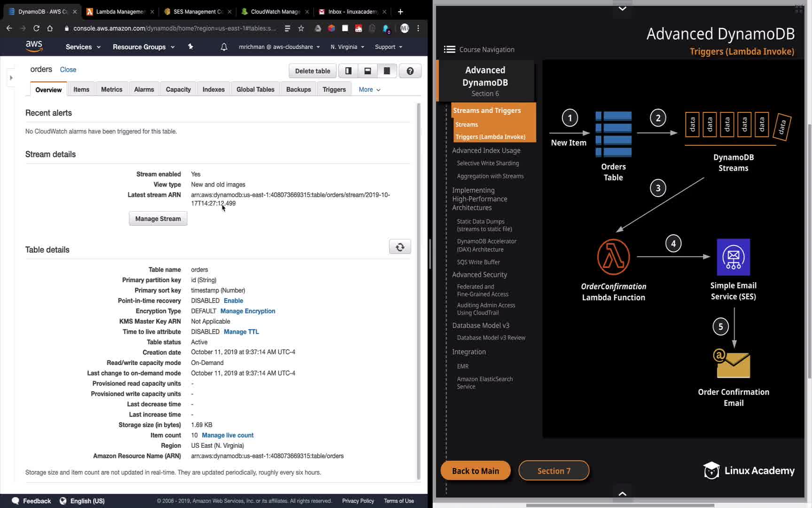
Task: Switch to bottom-panel layout icon
Action: pos(367,71)
